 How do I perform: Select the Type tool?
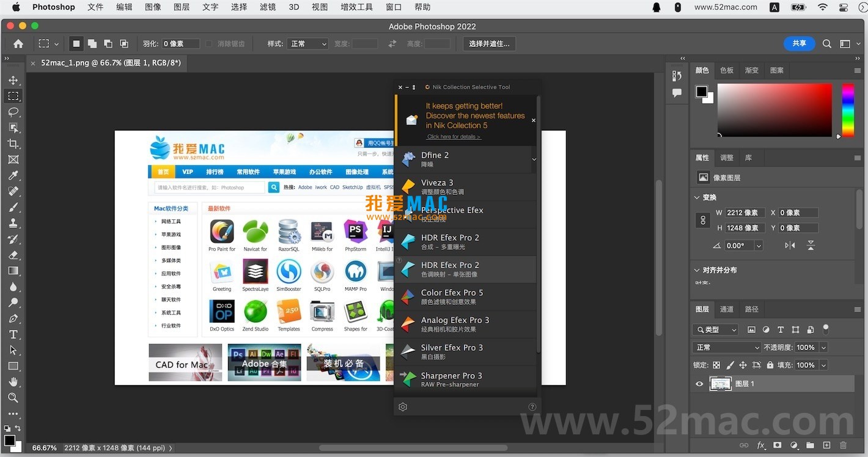coord(13,334)
